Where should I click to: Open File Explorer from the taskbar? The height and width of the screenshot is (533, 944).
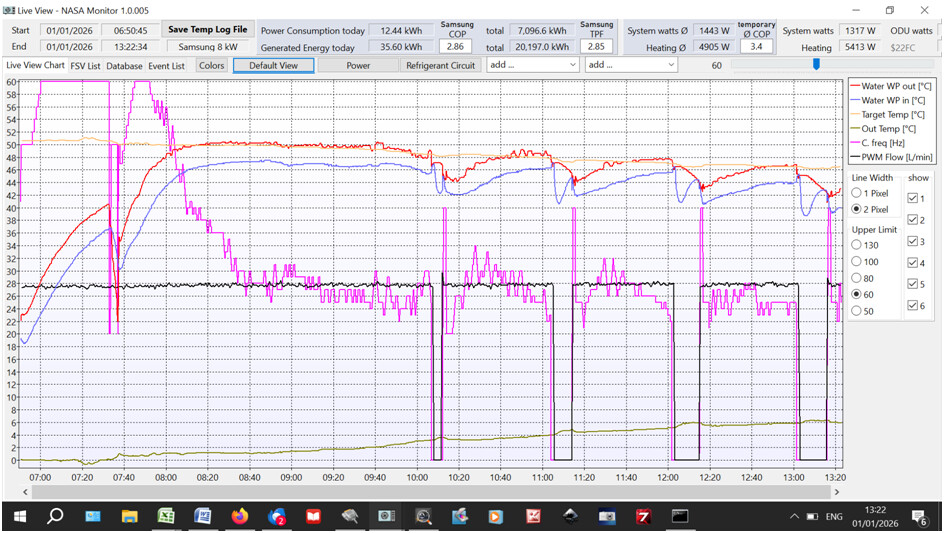[x=129, y=516]
